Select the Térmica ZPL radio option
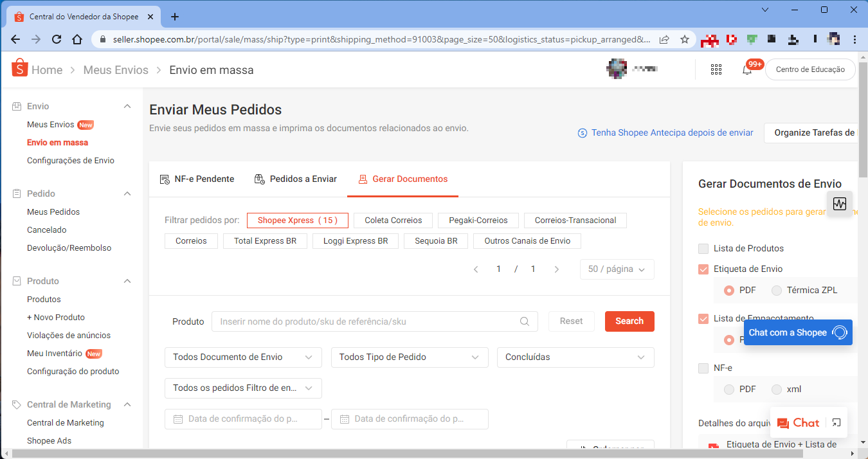 (x=777, y=291)
